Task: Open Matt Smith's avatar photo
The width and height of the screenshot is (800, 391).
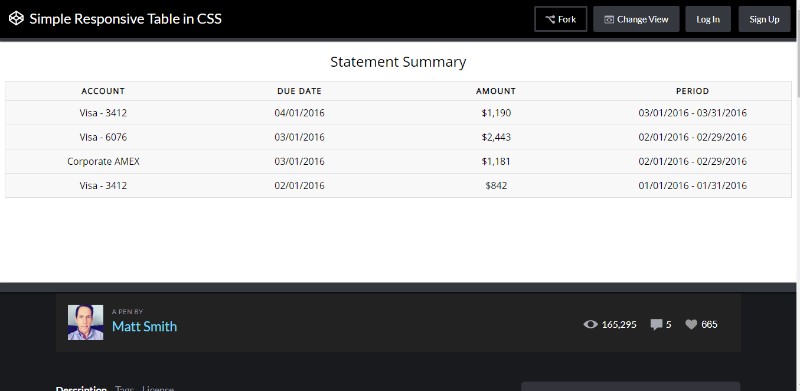Action: (85, 323)
